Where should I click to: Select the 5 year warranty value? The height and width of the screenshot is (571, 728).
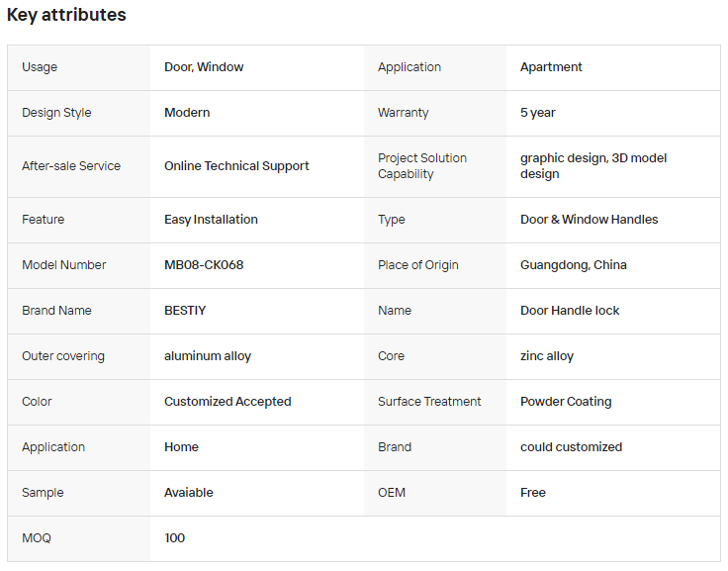pyautogui.click(x=538, y=113)
